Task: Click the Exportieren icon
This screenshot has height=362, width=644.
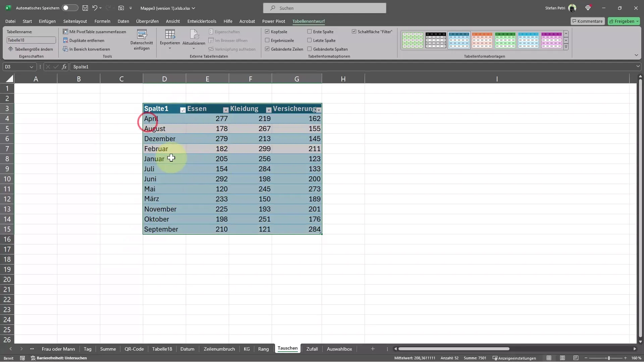Action: point(170,34)
